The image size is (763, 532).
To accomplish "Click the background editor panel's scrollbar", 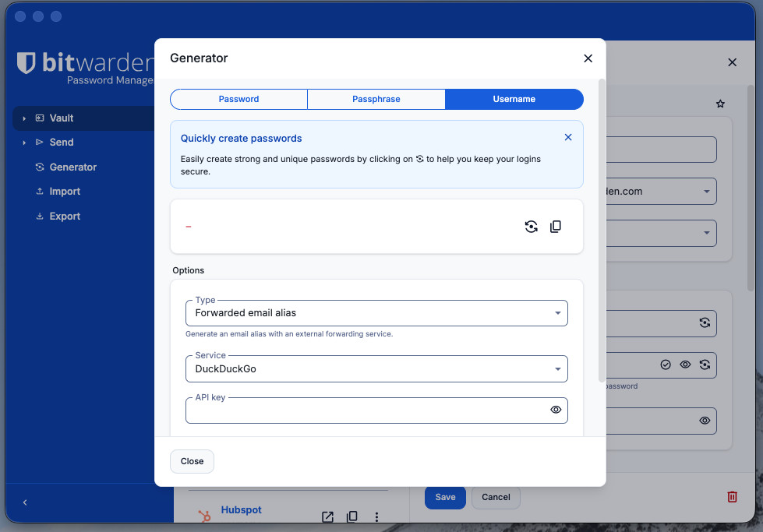I will tap(751, 188).
